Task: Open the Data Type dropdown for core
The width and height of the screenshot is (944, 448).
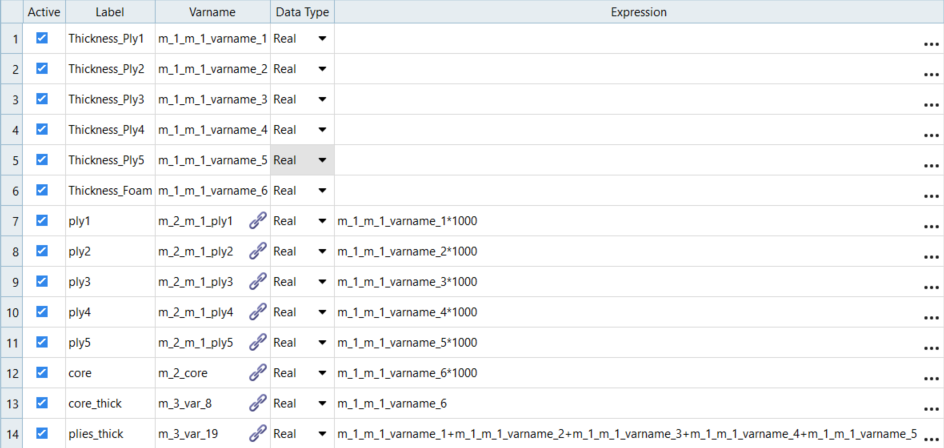Action: pos(322,373)
